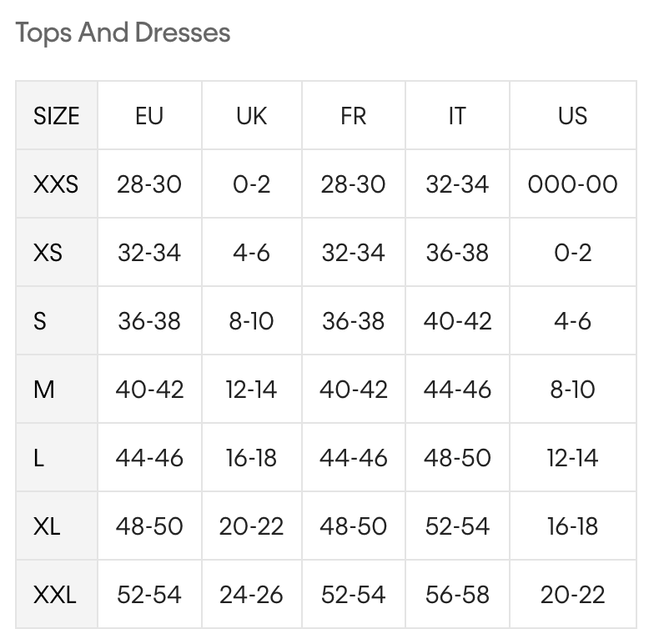Screen dimensions: 659x644
Task: Click the FR column header
Action: click(x=353, y=116)
